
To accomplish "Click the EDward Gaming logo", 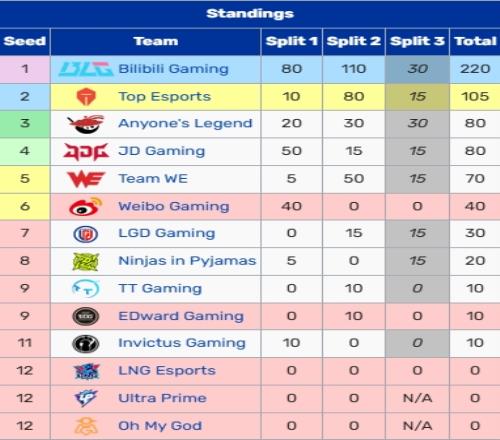I will pos(86,316).
